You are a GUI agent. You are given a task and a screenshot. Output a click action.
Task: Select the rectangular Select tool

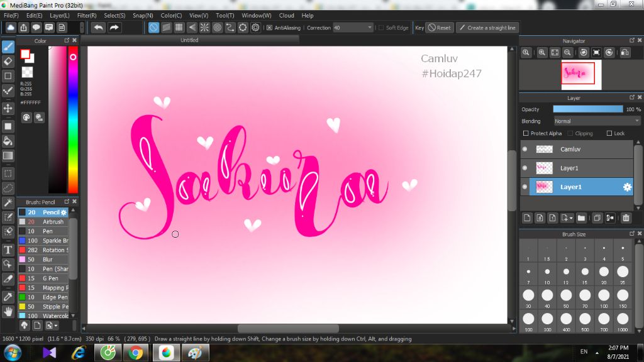tap(8, 173)
